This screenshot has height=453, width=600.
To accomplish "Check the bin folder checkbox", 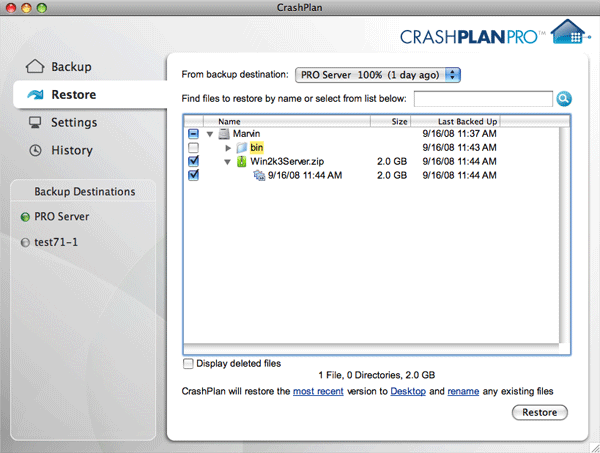I will click(x=193, y=147).
